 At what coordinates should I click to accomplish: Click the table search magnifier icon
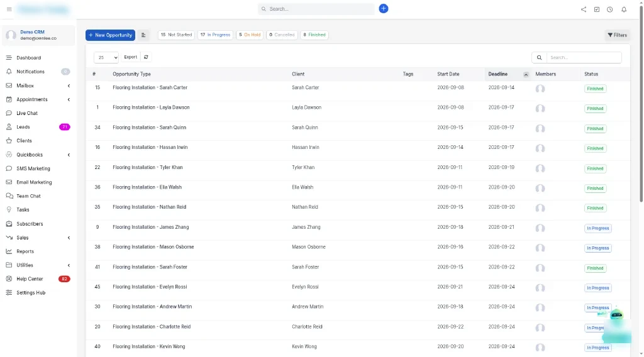click(x=539, y=57)
